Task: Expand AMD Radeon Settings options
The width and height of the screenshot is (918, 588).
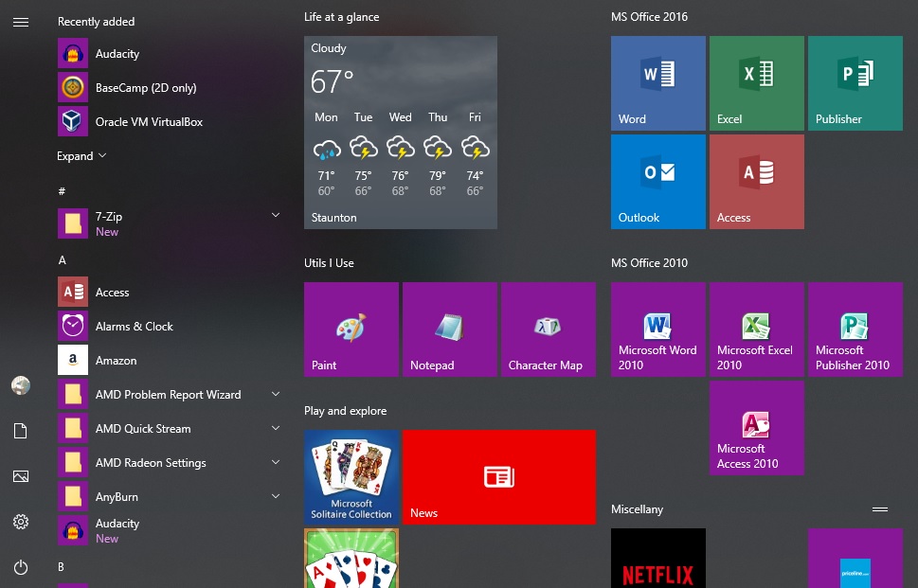Action: tap(275, 462)
